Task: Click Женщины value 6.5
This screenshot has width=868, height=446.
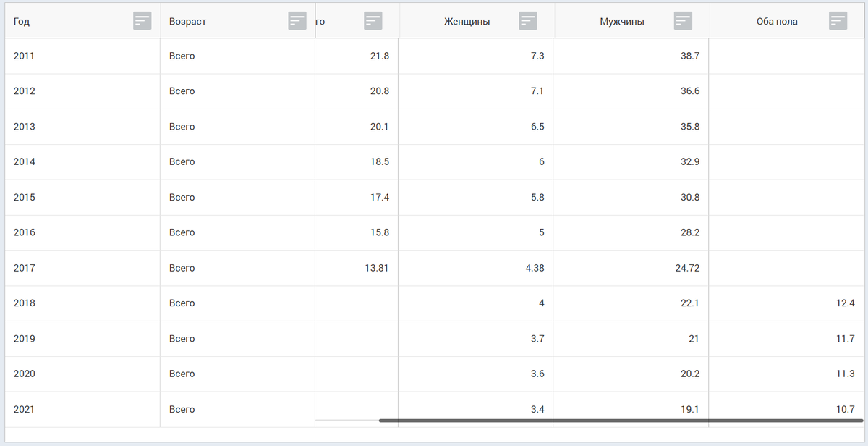Action: click(537, 127)
